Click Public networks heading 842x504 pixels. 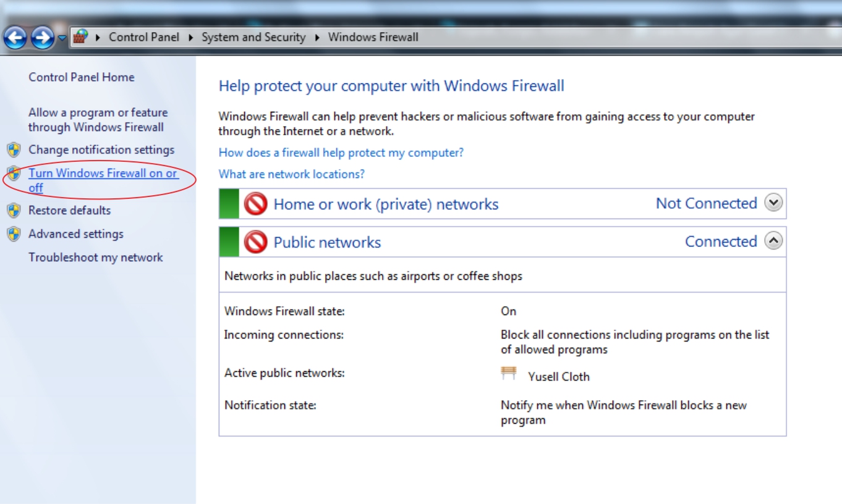click(x=328, y=243)
